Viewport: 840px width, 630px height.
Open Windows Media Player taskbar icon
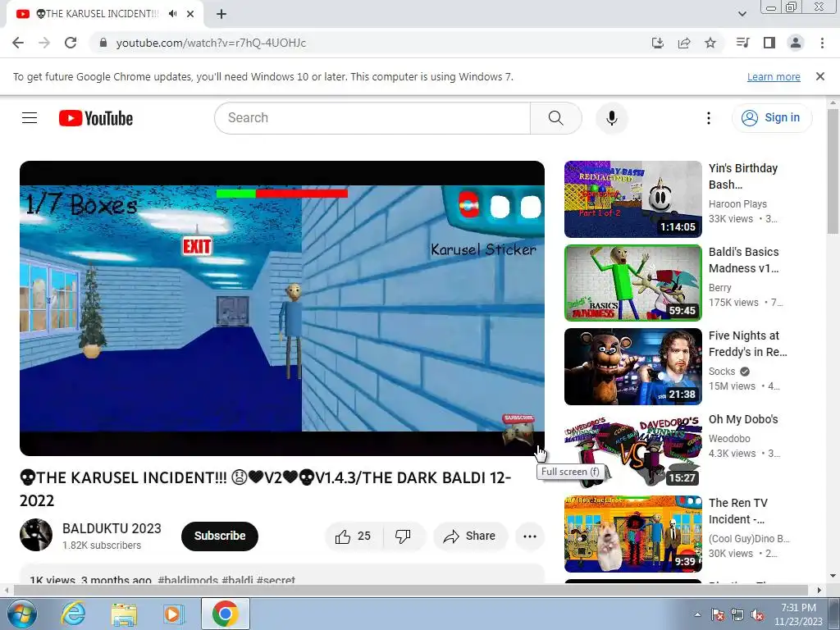coord(172,614)
